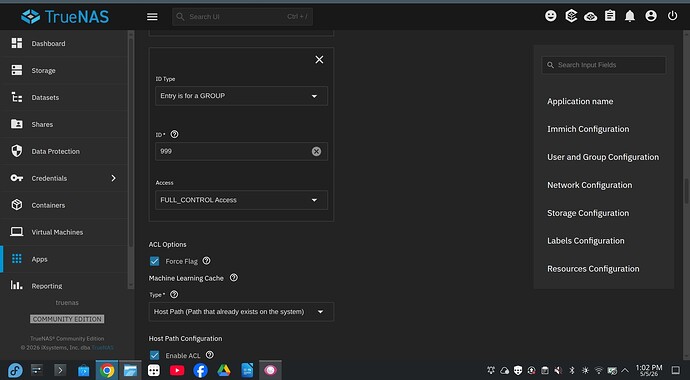Image resolution: width=690 pixels, height=380 pixels.
Task: Open the clock showing 1:02 PM
Action: pyautogui.click(x=649, y=370)
